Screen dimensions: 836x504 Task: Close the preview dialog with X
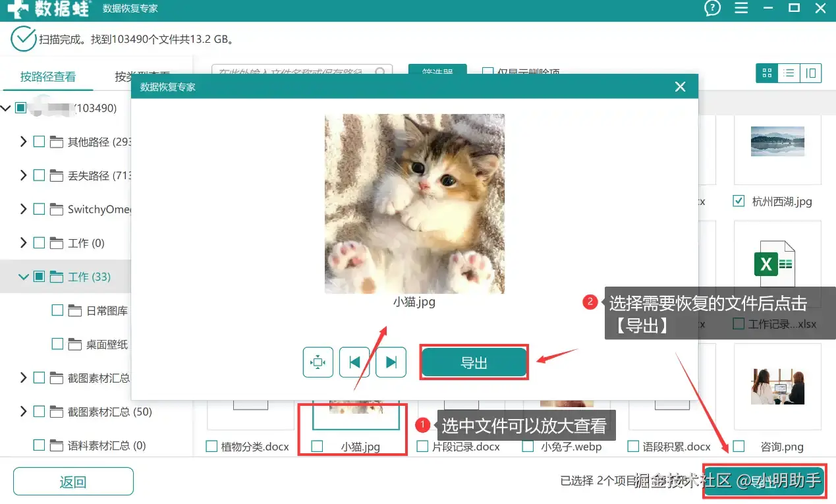pyautogui.click(x=681, y=86)
